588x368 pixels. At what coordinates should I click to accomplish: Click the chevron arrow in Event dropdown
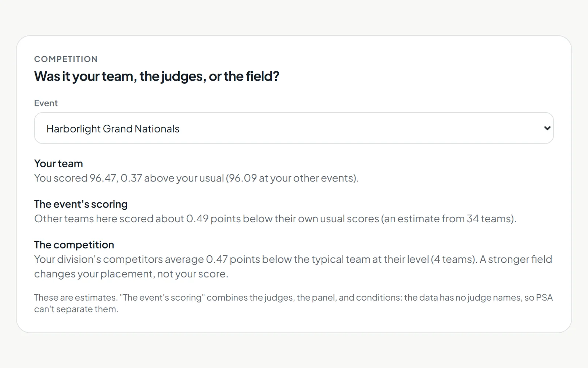(x=547, y=128)
